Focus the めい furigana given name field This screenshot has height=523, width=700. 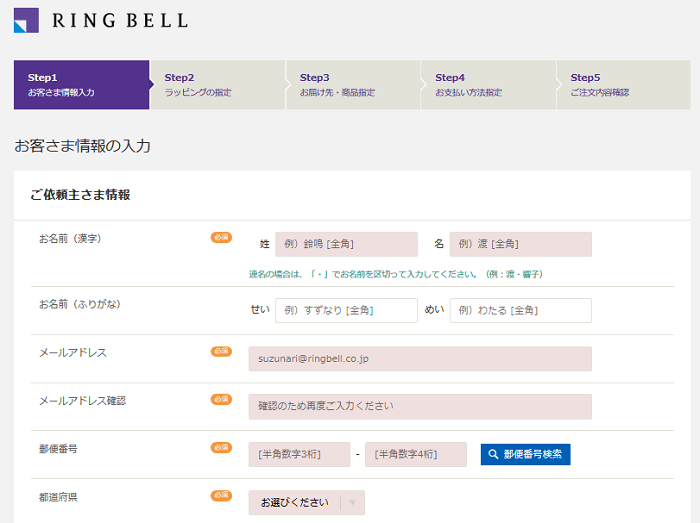(521, 310)
